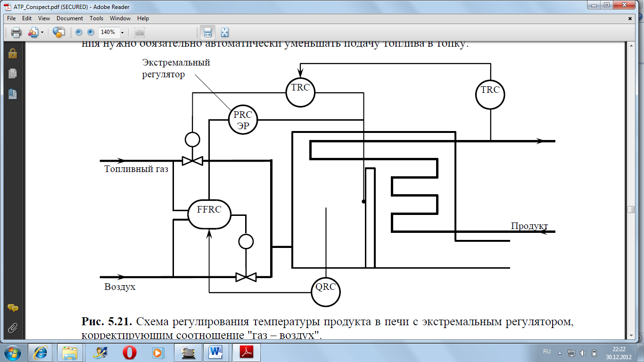Open the Document menu
644x362 pixels.
coord(70,18)
